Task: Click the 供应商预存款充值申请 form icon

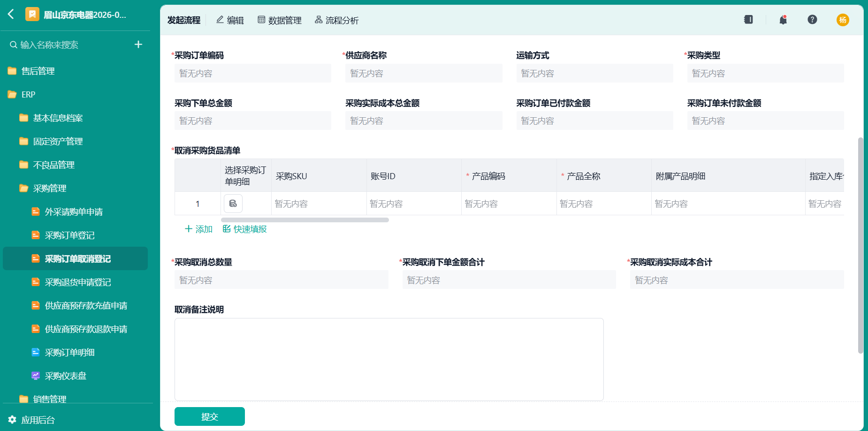Action: coord(35,305)
